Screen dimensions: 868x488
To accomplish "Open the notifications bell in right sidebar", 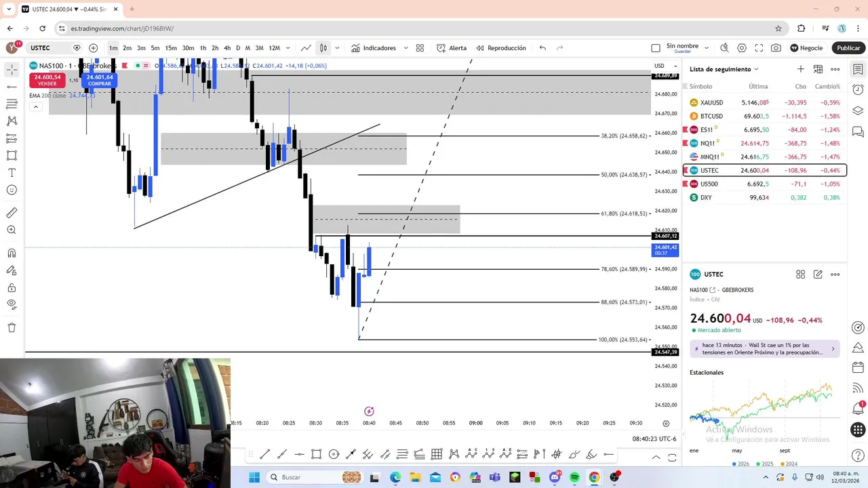I will tap(858, 408).
